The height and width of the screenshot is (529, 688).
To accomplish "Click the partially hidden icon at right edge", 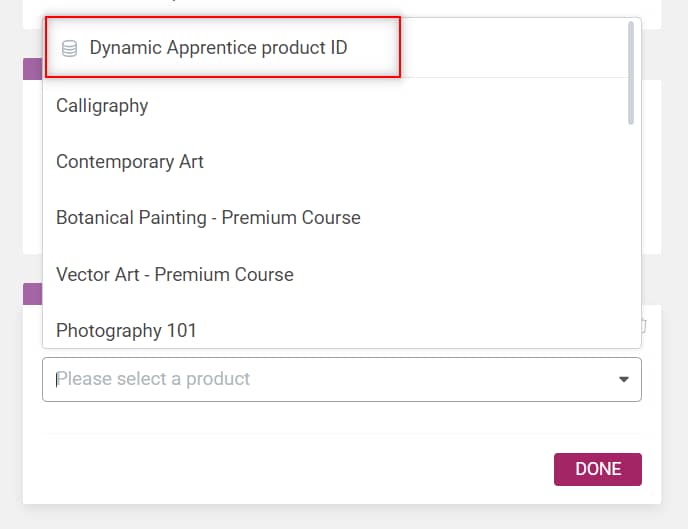I will point(644,325).
